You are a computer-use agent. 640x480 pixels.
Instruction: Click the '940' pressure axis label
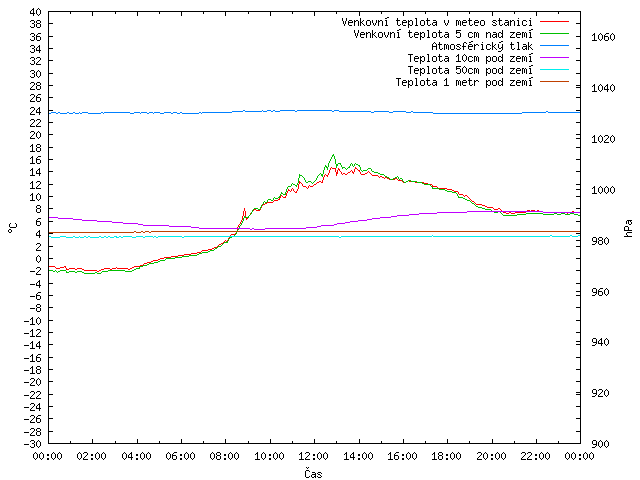(600, 342)
